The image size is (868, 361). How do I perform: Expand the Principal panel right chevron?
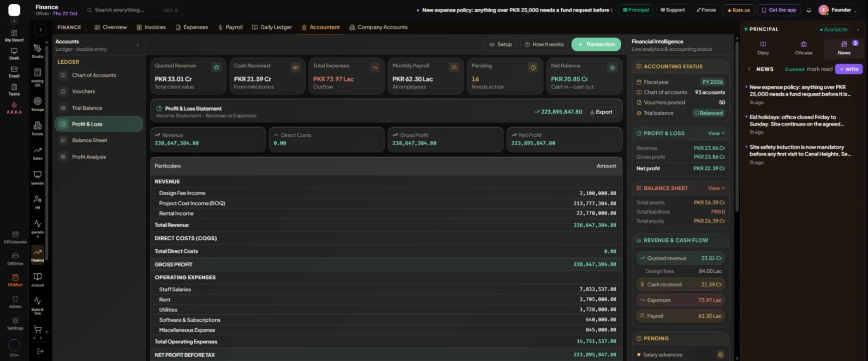pyautogui.click(x=858, y=30)
